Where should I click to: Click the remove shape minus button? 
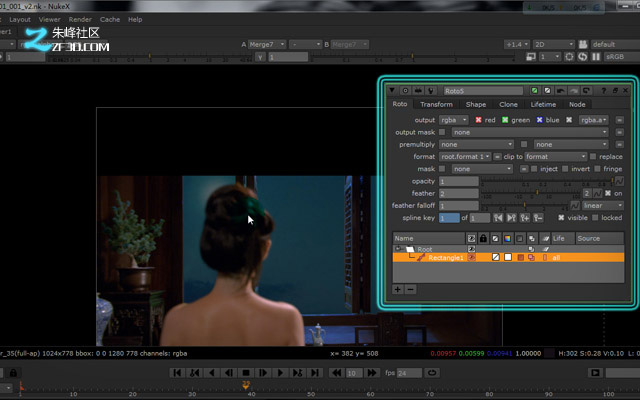[x=411, y=289]
